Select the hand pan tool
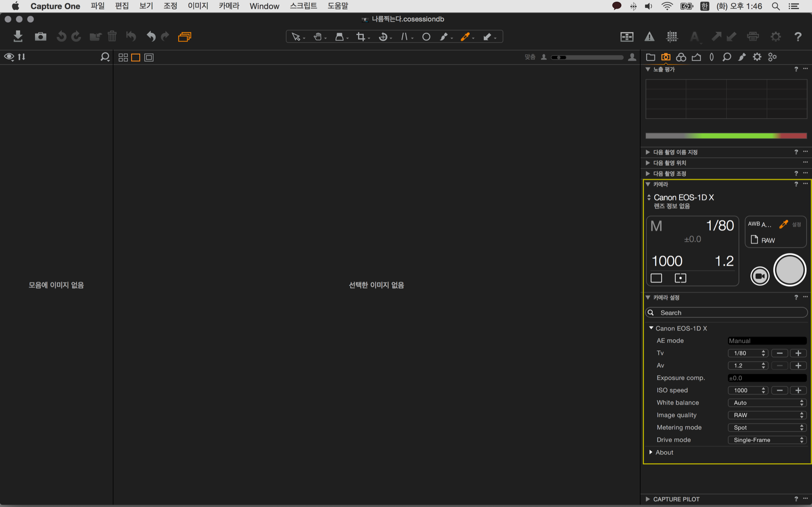 click(x=317, y=37)
